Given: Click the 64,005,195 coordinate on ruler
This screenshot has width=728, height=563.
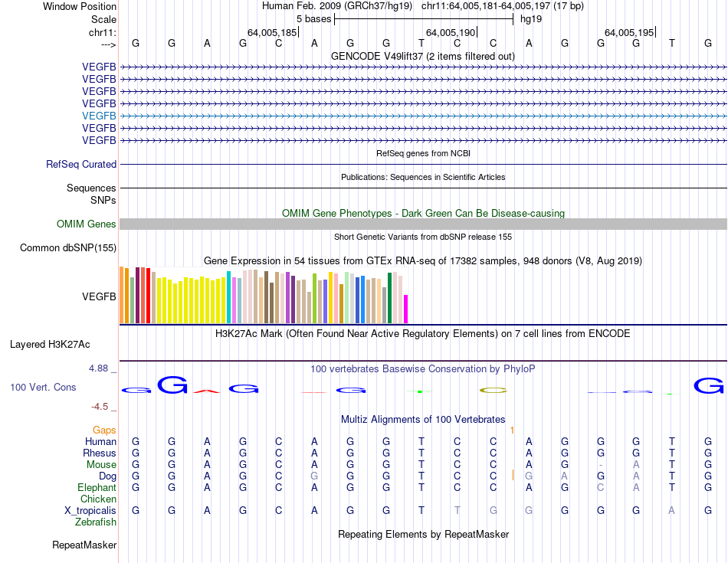Looking at the screenshot, I should tap(628, 32).
